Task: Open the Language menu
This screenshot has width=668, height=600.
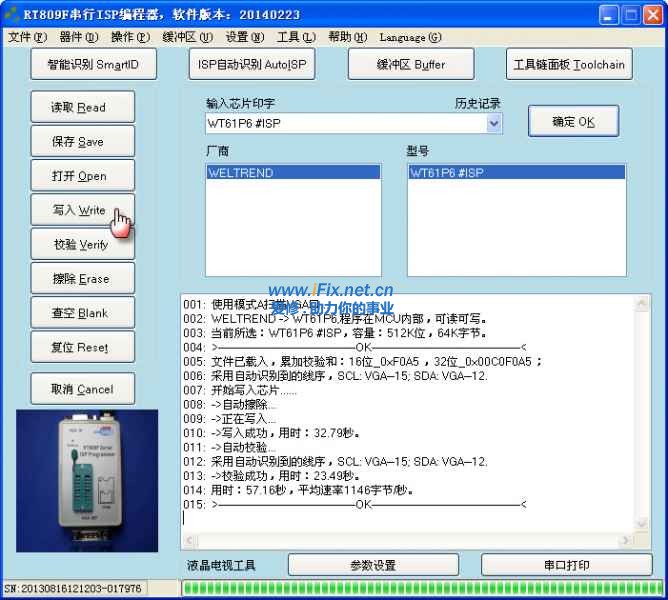Action: click(x=410, y=37)
